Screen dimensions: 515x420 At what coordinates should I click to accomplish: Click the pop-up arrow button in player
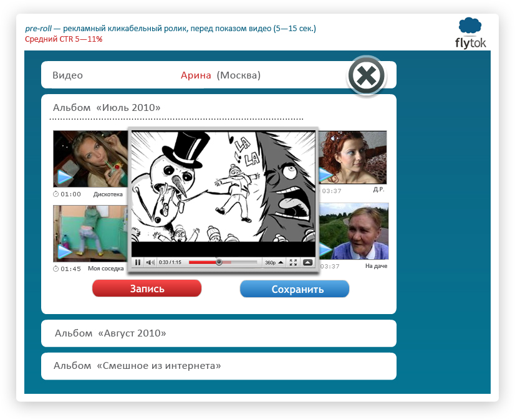[307, 262]
